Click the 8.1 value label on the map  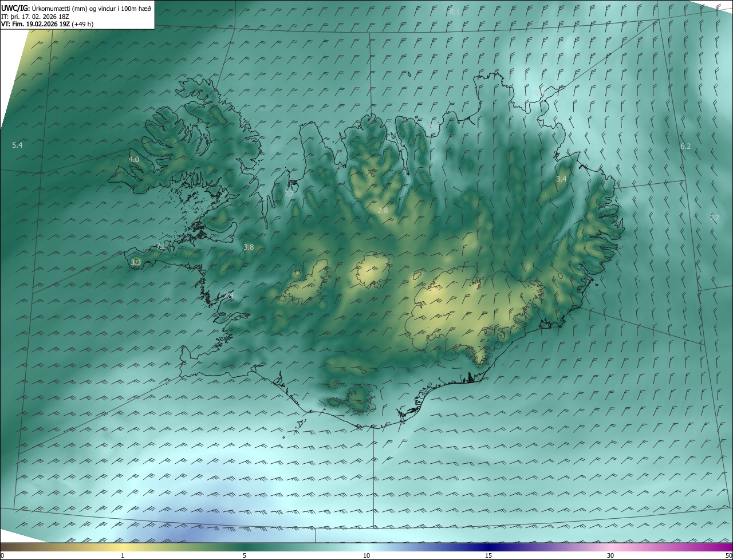point(455,11)
